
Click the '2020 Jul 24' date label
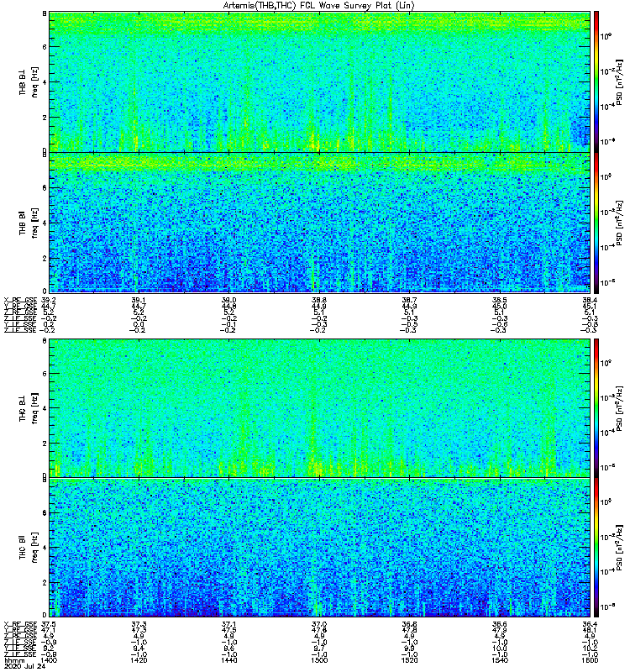24,666
